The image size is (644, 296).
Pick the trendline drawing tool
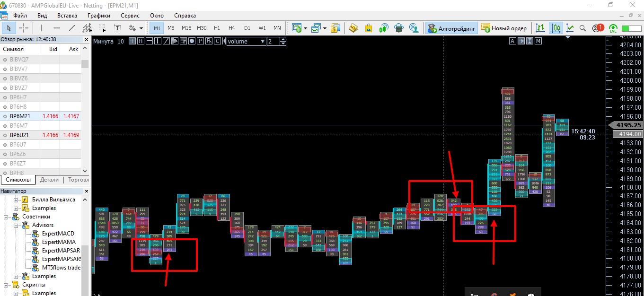[x=72, y=28]
